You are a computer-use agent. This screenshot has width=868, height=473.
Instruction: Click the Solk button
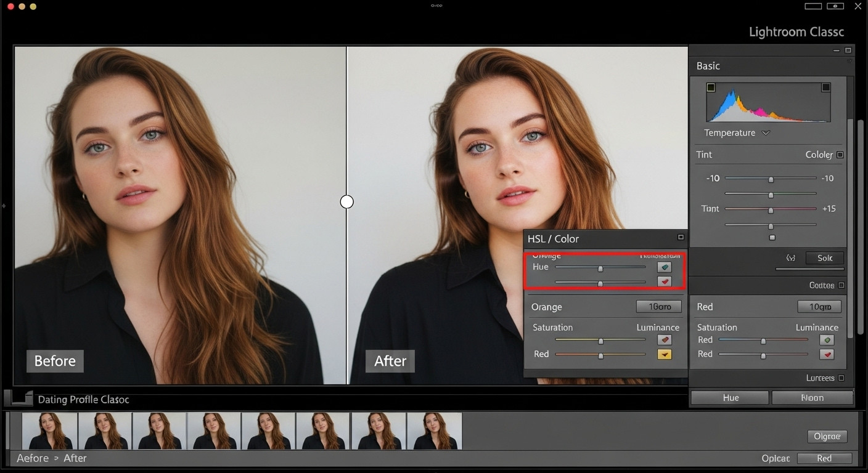[x=824, y=258]
